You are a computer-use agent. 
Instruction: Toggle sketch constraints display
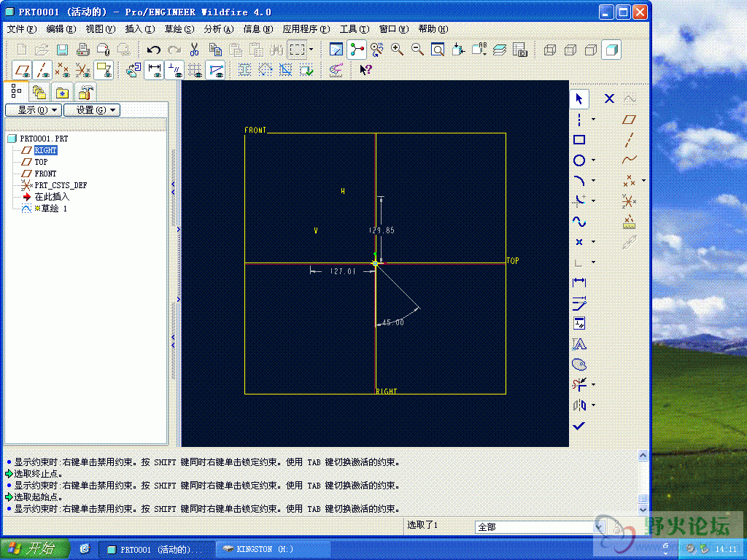pyautogui.click(x=174, y=70)
